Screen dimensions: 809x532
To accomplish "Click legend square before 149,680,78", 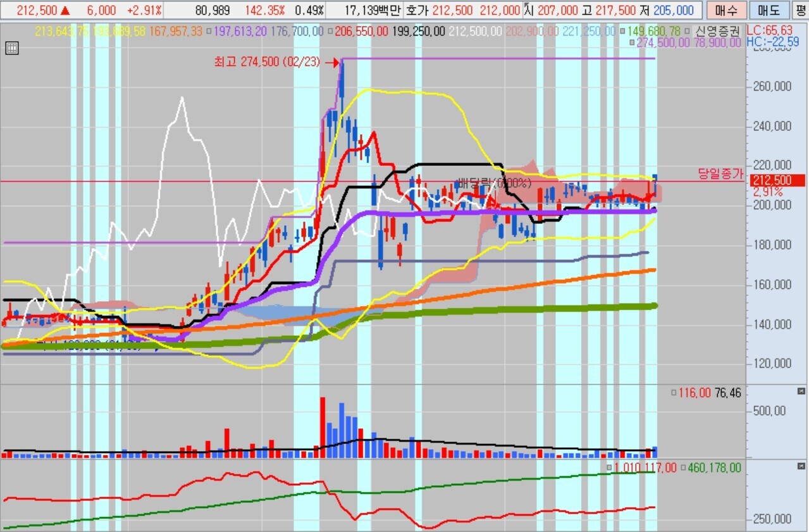I will (623, 31).
